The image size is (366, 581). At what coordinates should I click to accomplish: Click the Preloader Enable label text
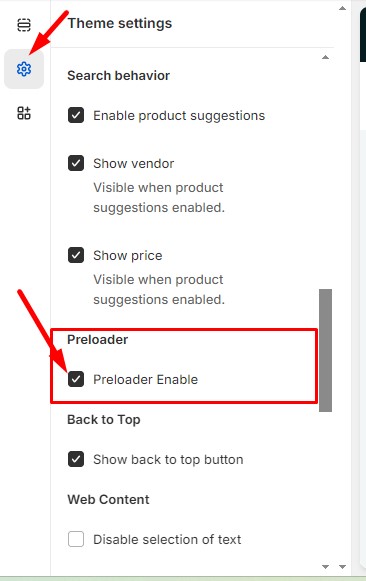(146, 379)
